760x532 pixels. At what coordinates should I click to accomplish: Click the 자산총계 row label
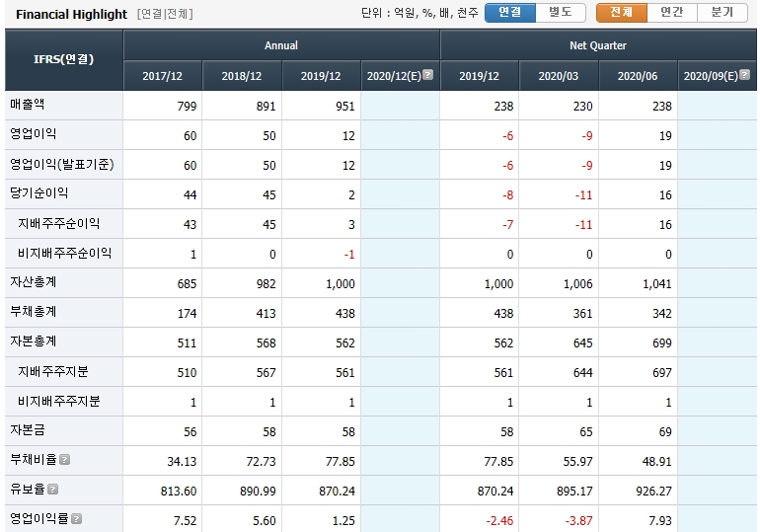34,282
